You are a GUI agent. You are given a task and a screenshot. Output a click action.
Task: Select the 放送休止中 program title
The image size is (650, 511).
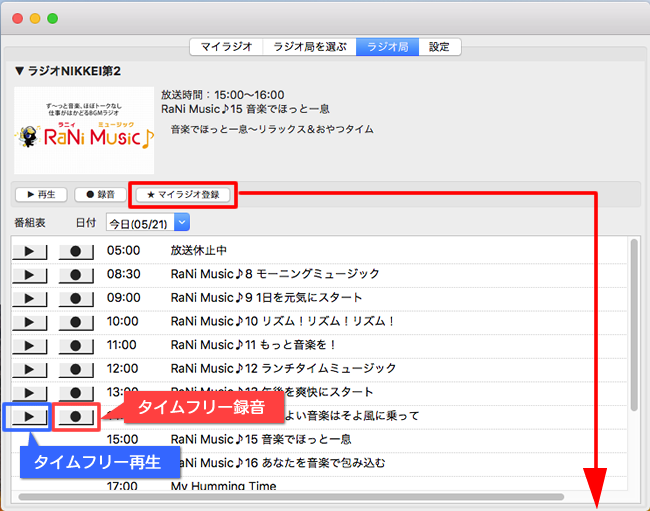tap(199, 250)
